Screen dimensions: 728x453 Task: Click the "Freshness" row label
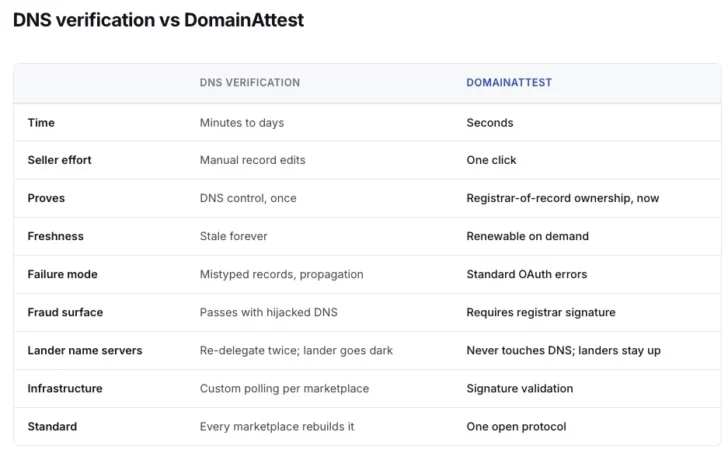[55, 236]
